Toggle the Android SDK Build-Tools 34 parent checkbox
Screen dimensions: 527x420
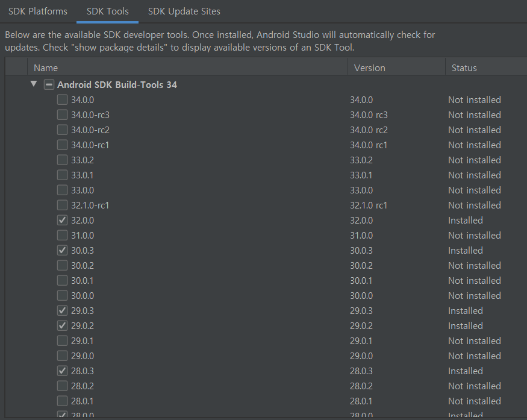[x=49, y=84]
